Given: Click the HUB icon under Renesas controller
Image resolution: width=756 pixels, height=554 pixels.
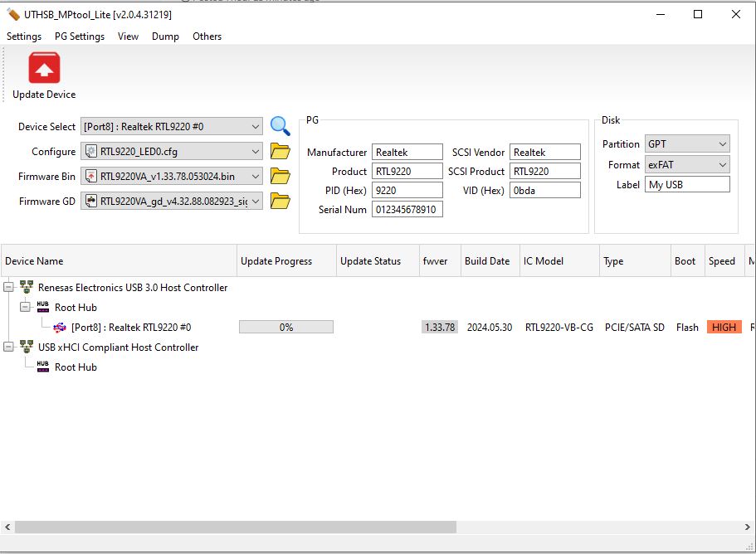Looking at the screenshot, I should click(43, 307).
